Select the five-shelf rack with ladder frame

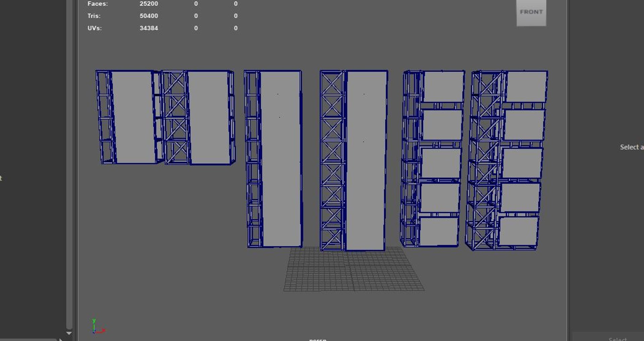click(x=432, y=159)
